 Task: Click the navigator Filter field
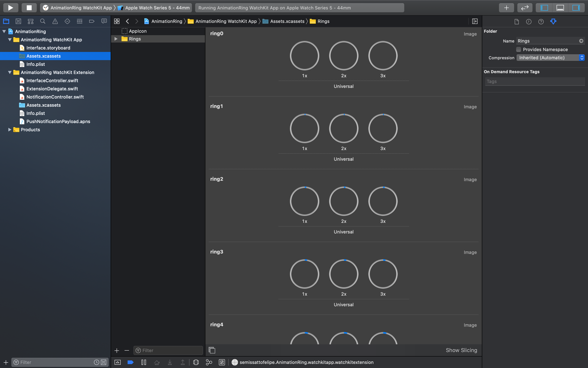pyautogui.click(x=60, y=362)
